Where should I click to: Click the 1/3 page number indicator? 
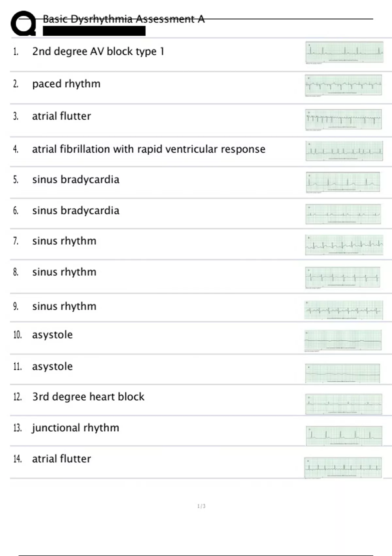click(201, 506)
